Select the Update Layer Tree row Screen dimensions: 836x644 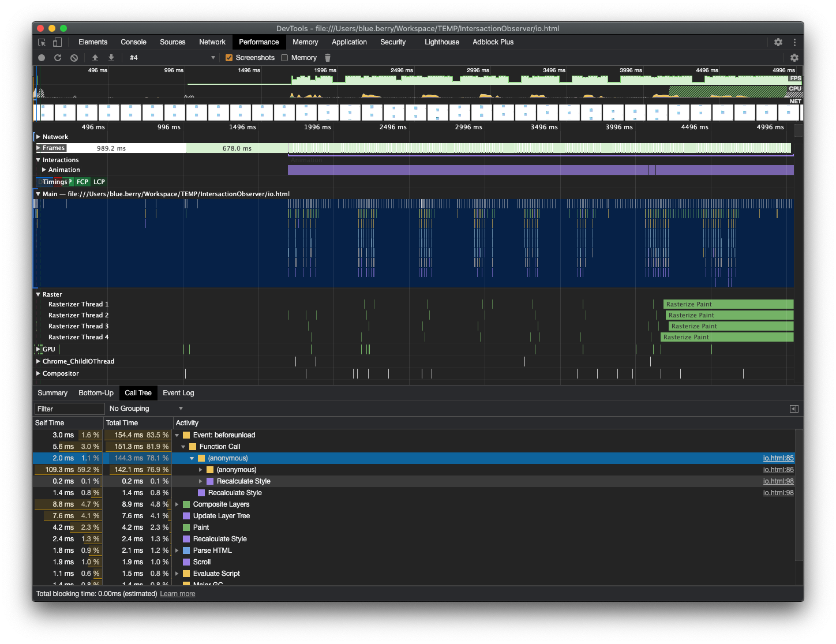(x=414, y=516)
